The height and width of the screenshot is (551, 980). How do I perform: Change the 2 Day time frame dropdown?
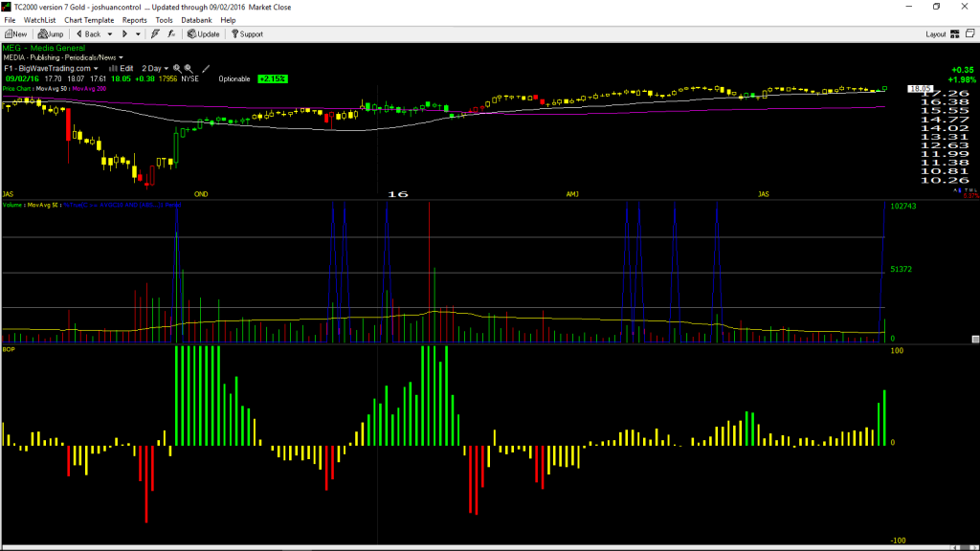(154, 68)
